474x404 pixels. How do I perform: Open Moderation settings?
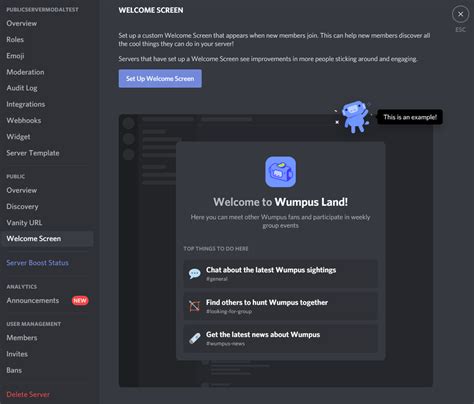pyautogui.click(x=25, y=72)
